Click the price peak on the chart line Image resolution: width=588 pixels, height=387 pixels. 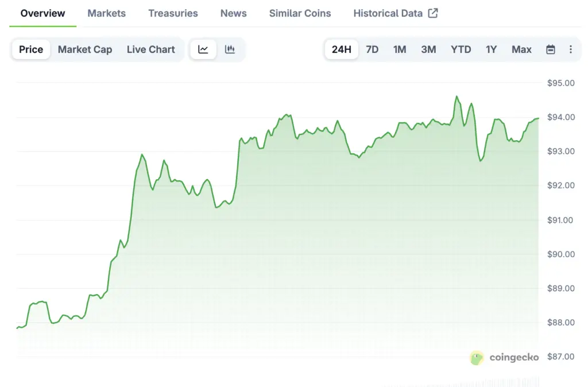(x=457, y=96)
